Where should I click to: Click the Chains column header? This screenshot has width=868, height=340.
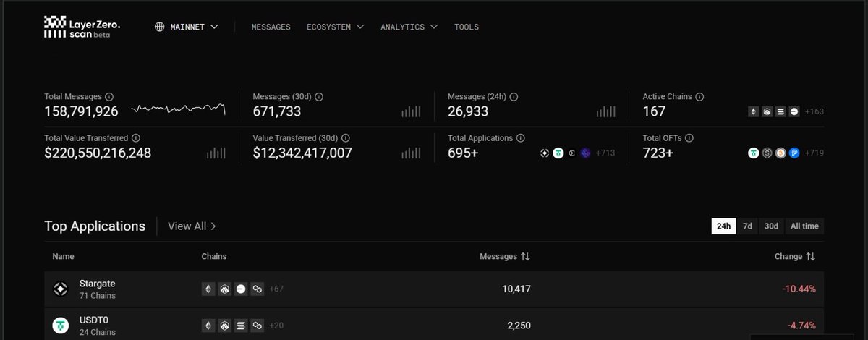(213, 256)
